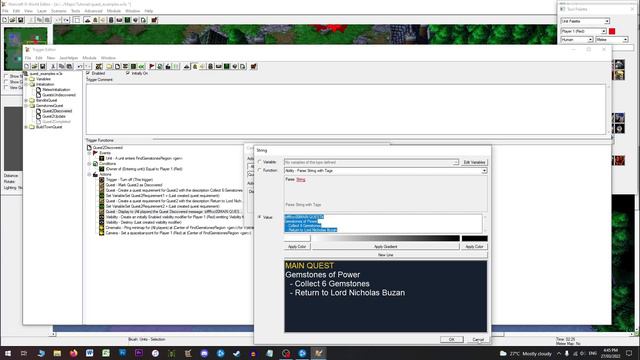
Task: Click Cancel in the String dialog
Action: pyautogui.click(x=478, y=340)
